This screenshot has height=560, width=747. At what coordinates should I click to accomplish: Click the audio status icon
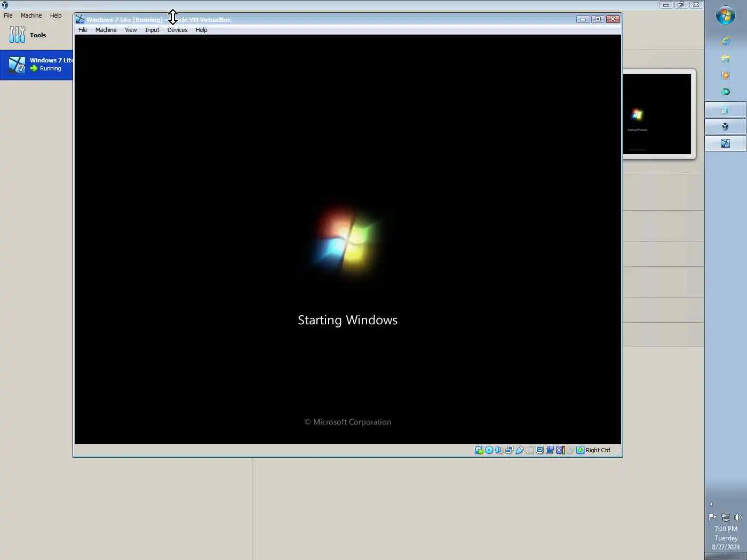499,450
